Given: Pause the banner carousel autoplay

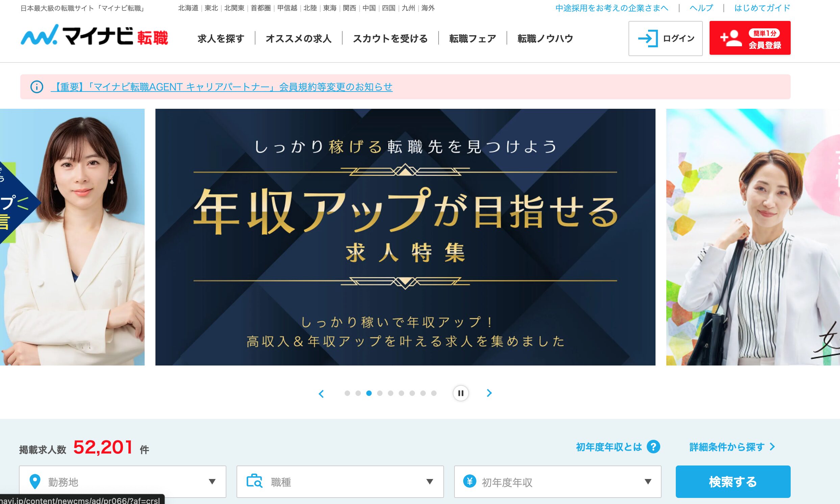Looking at the screenshot, I should (461, 393).
